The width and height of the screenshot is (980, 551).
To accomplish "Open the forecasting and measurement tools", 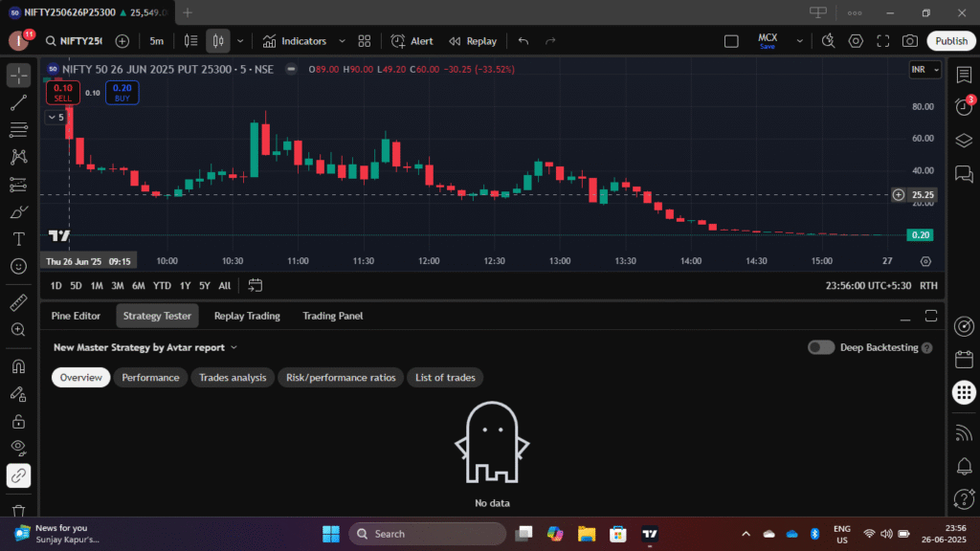I will [19, 185].
